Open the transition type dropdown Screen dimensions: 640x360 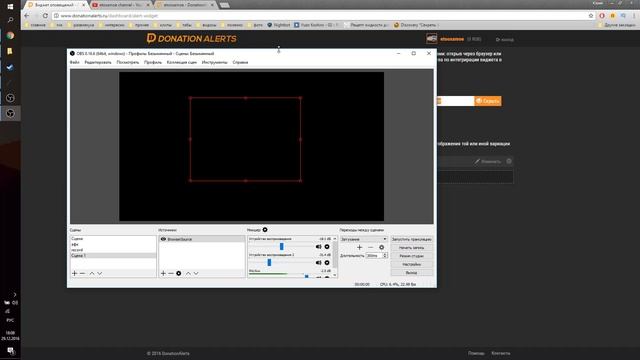pyautogui.click(x=364, y=239)
